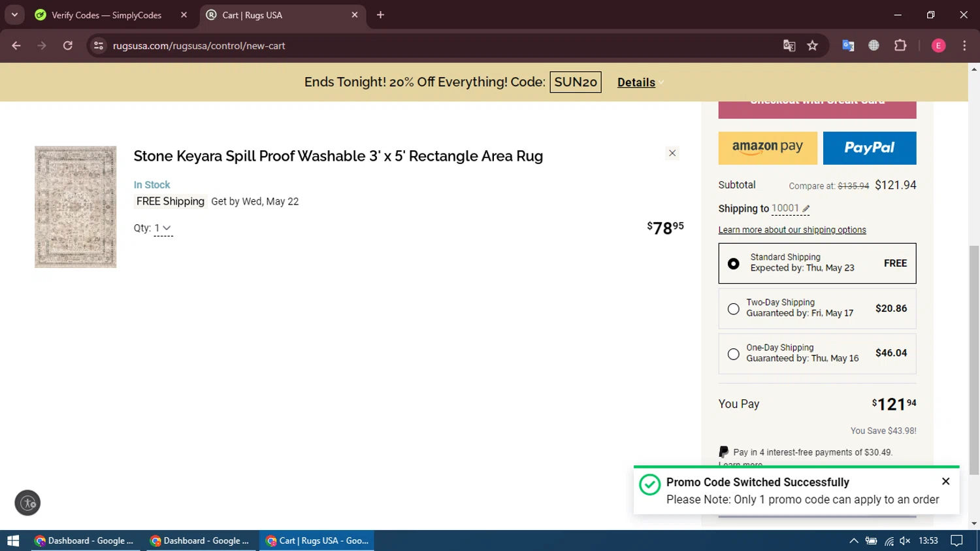980x551 pixels.
Task: Checkout with Amazon Pay
Action: [x=768, y=148]
